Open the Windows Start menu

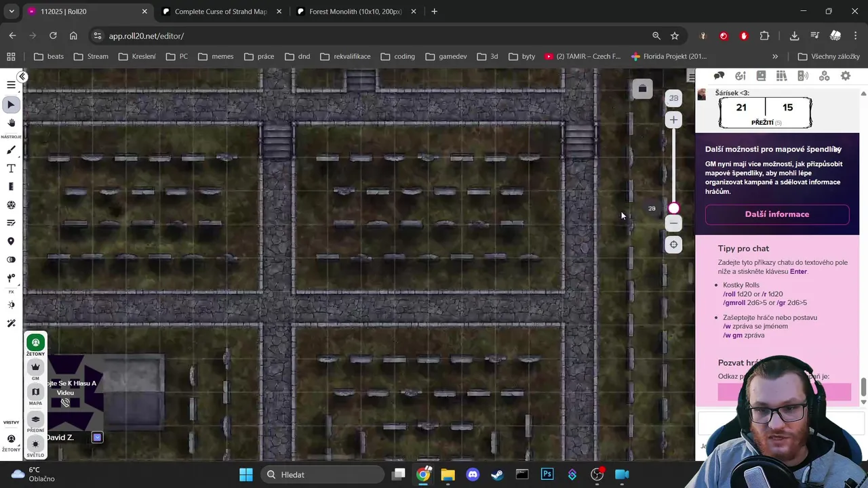246,474
